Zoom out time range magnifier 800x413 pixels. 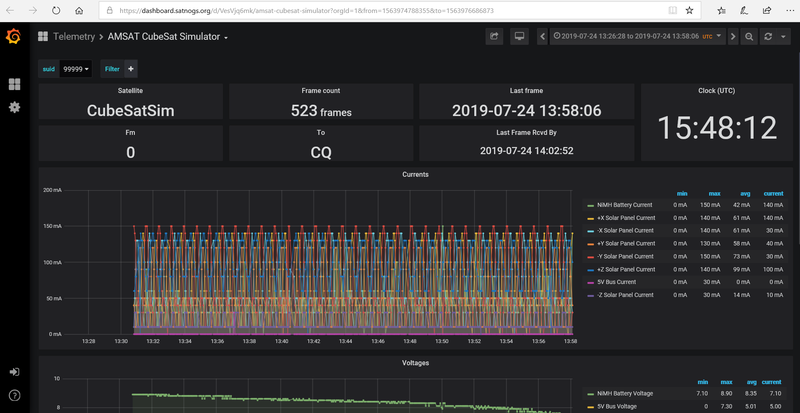[749, 37]
